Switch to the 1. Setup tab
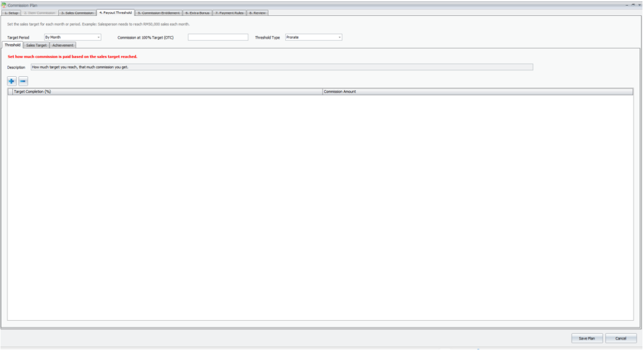Image resolution: width=644 pixels, height=352 pixels. point(11,13)
